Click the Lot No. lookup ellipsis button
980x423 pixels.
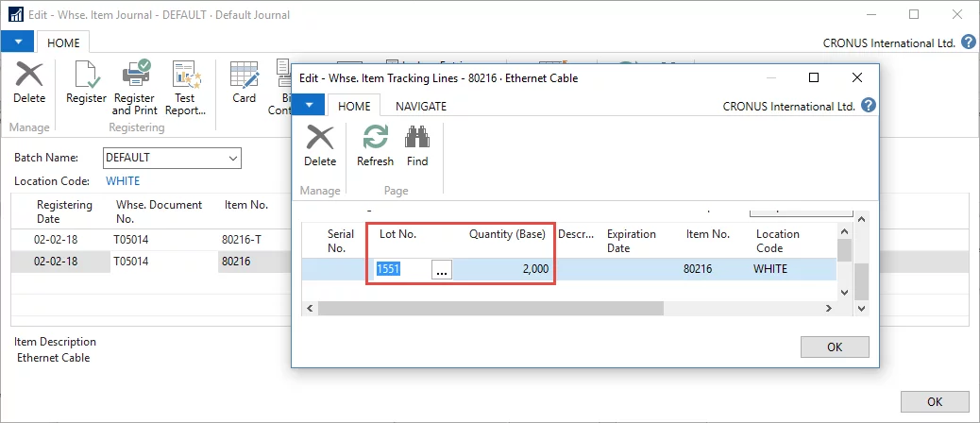tap(441, 270)
